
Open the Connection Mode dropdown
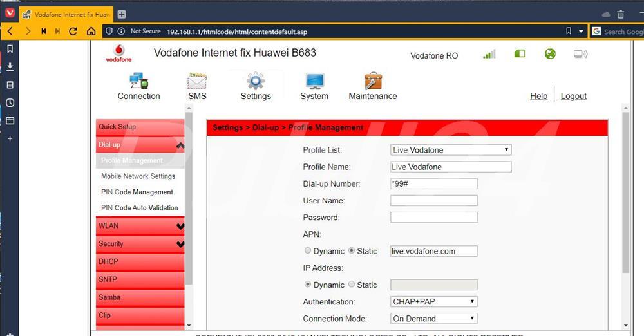(433, 319)
